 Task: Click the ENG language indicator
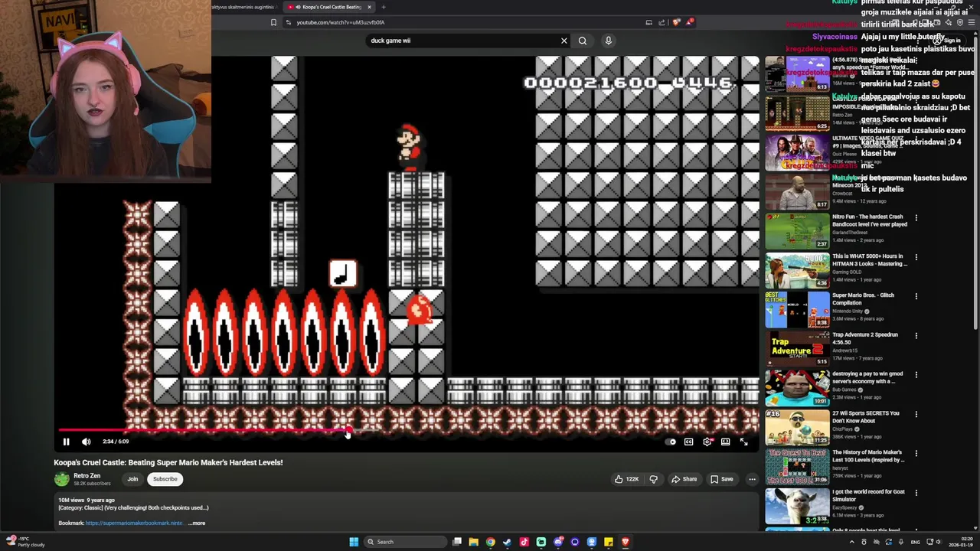point(916,542)
